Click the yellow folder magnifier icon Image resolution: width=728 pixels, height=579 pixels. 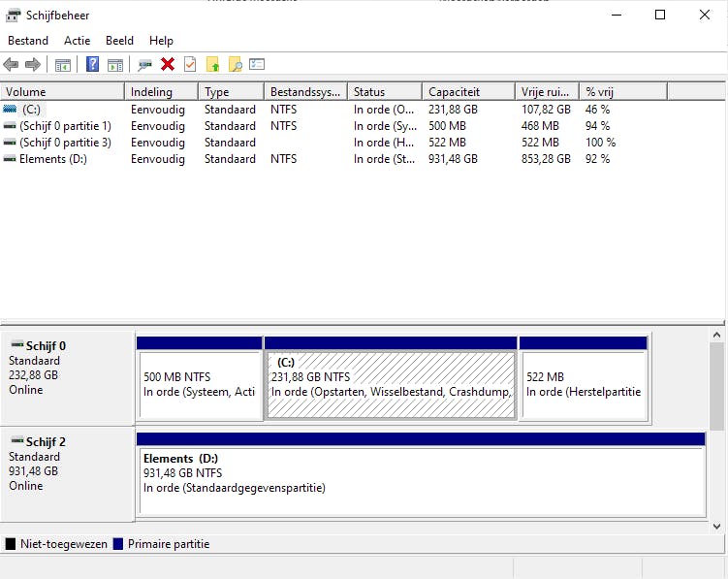235,64
